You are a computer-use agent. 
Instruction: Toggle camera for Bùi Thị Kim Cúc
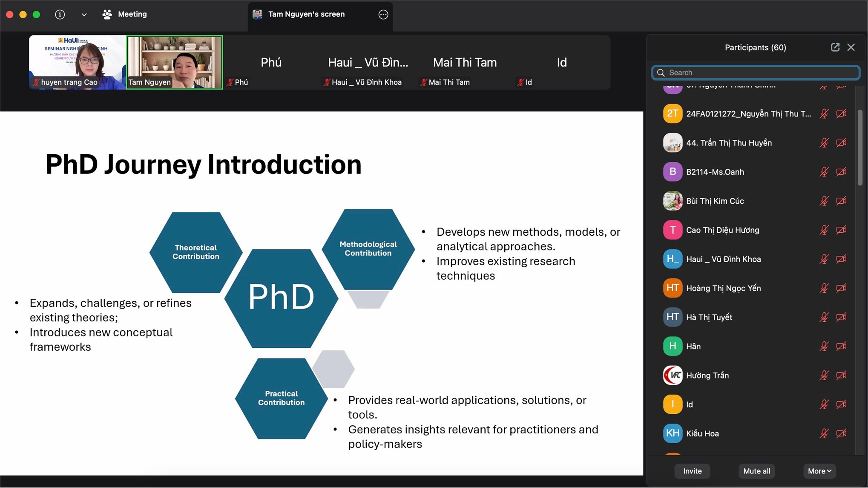click(841, 201)
